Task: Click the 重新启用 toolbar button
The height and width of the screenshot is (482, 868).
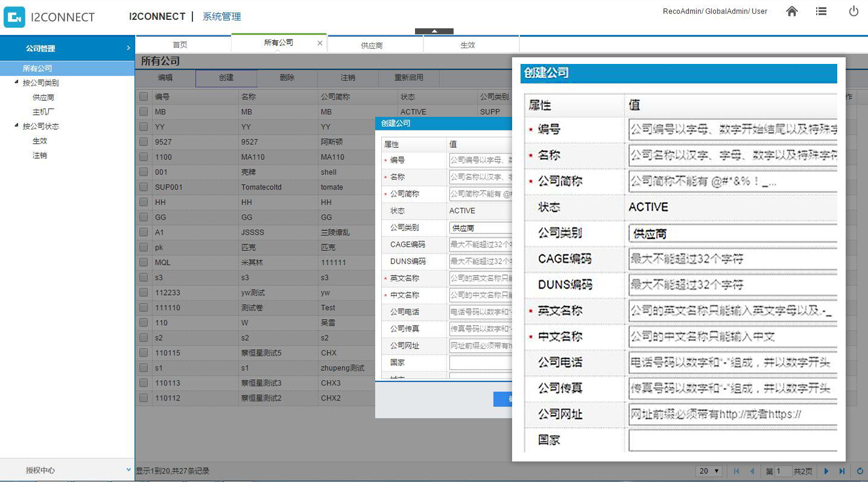Action: coord(409,78)
